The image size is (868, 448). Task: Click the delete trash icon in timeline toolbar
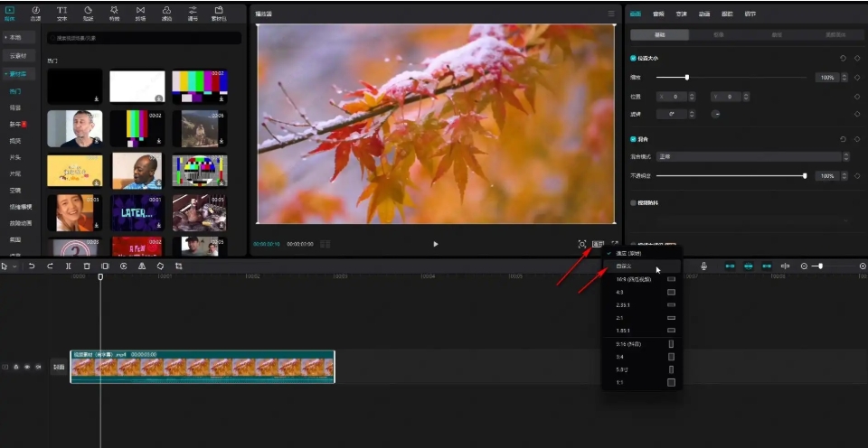[87, 266]
